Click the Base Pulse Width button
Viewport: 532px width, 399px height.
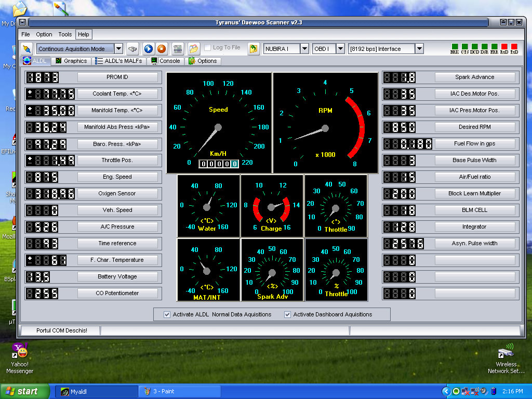pos(475,160)
